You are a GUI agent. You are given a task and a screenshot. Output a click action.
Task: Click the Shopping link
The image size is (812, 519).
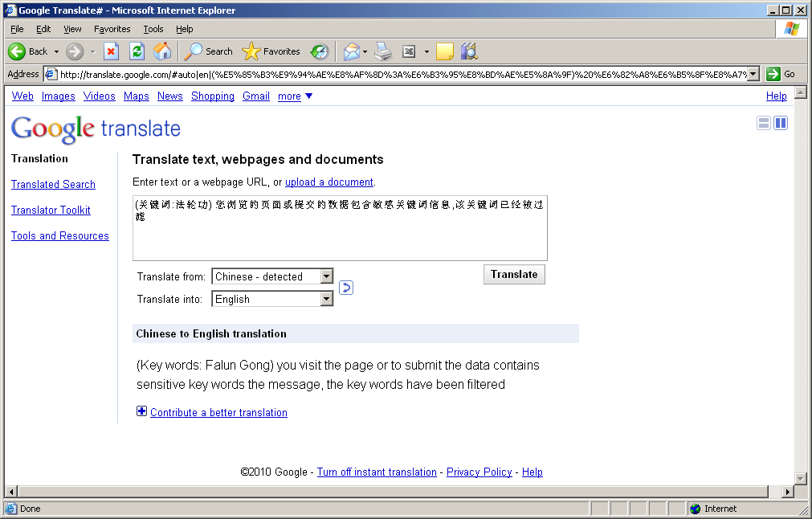213,96
